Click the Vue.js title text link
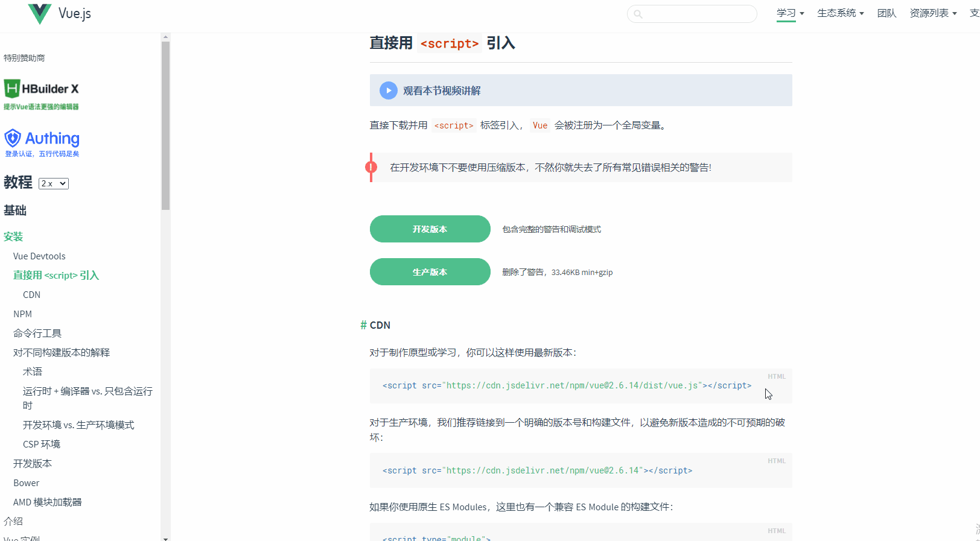980x541 pixels. (75, 13)
